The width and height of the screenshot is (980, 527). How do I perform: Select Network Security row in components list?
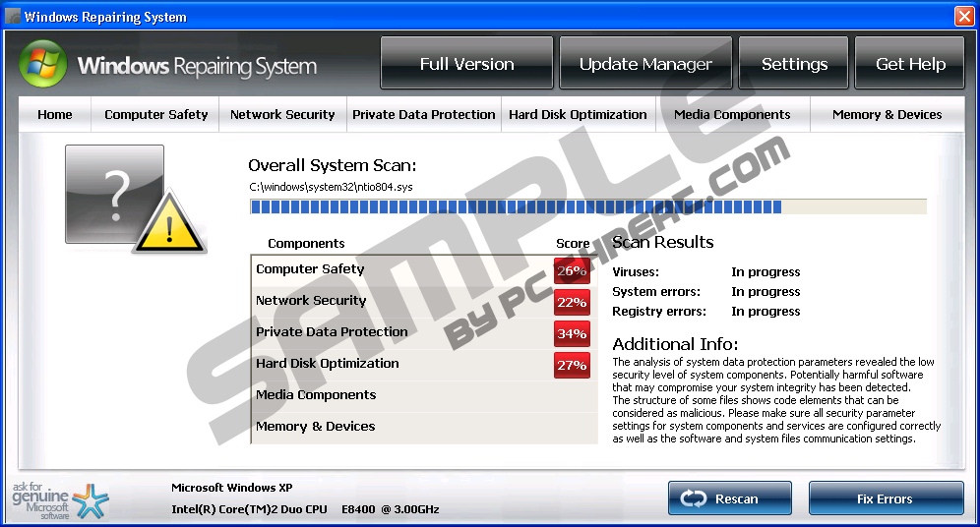pos(424,302)
